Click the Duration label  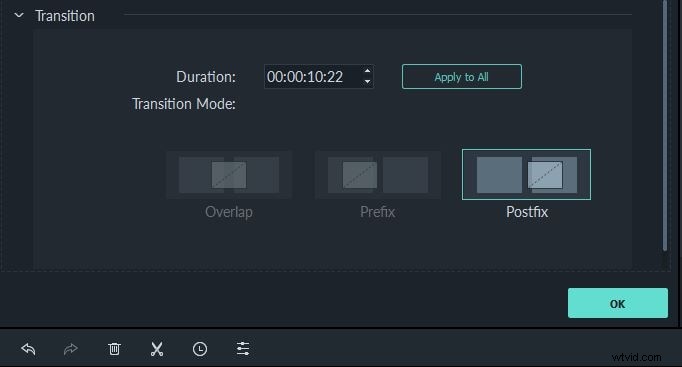(206, 77)
